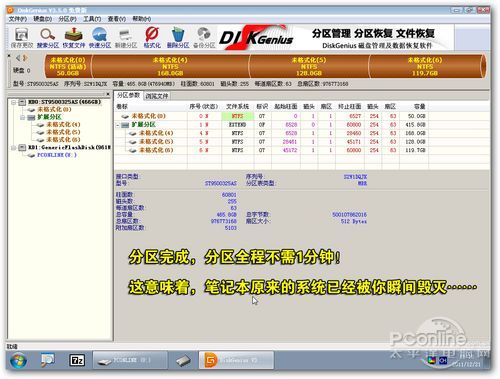Select HD0:ST9500325AS(466GB) in the disk tree

(x=64, y=102)
